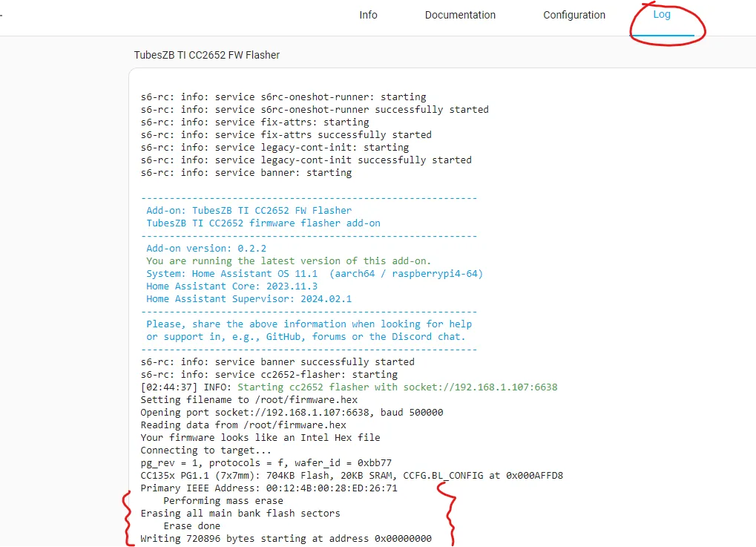This screenshot has width=756, height=547.
Task: Click the 'CC135x PG1.1 (7x7mm)' chip info line
Action: point(352,476)
